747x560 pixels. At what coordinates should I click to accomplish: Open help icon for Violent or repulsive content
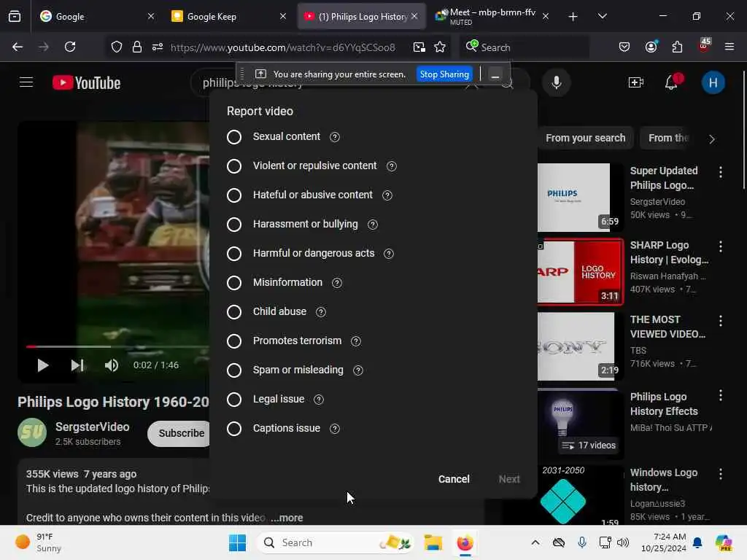(x=392, y=166)
